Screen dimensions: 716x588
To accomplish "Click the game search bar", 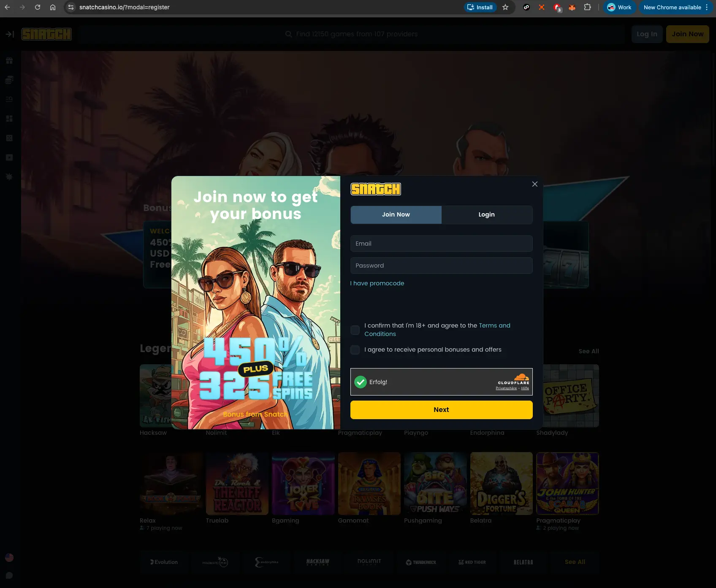I will tap(351, 34).
